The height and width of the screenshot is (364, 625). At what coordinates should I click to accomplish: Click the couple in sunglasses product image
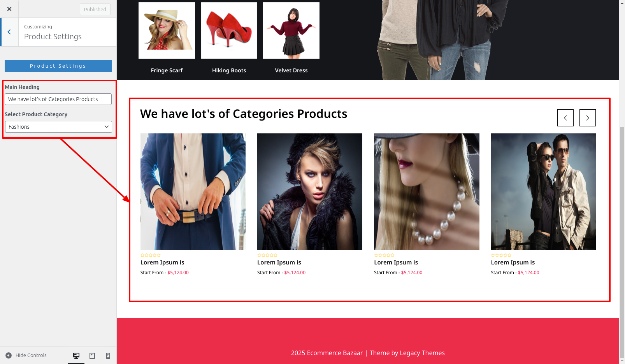coord(543,192)
